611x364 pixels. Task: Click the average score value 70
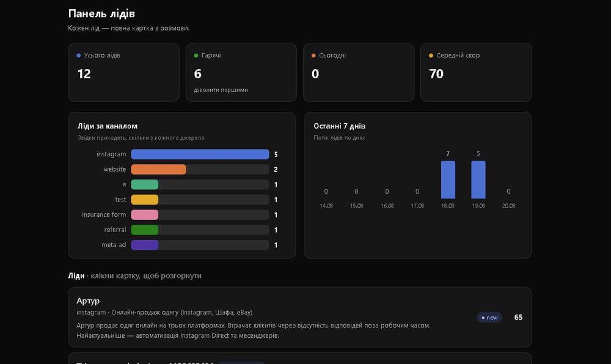[x=436, y=74]
